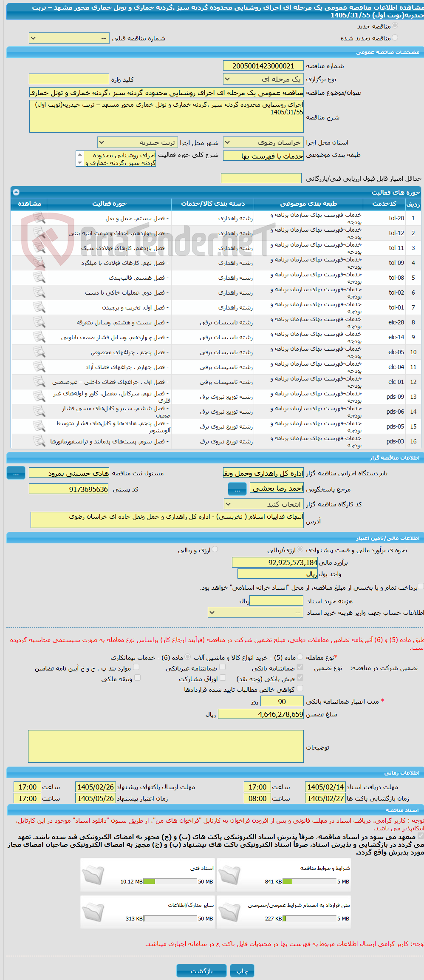Toggle the ضمانتنامه بانکی checkbox

pyautogui.click(x=300, y=668)
